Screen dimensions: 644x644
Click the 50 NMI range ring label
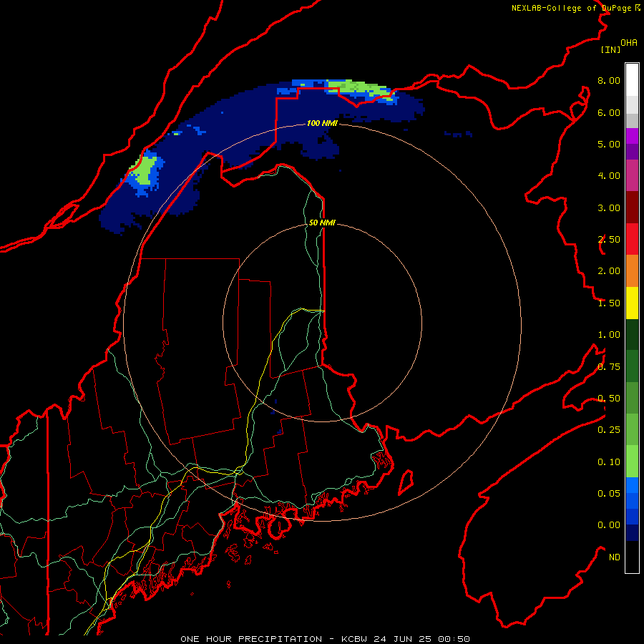[322, 223]
